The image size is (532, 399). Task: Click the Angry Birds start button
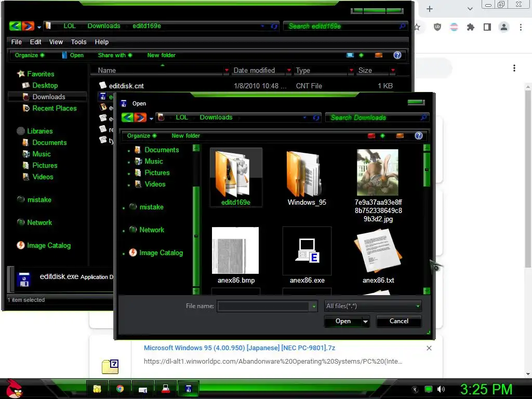pyautogui.click(x=14, y=389)
